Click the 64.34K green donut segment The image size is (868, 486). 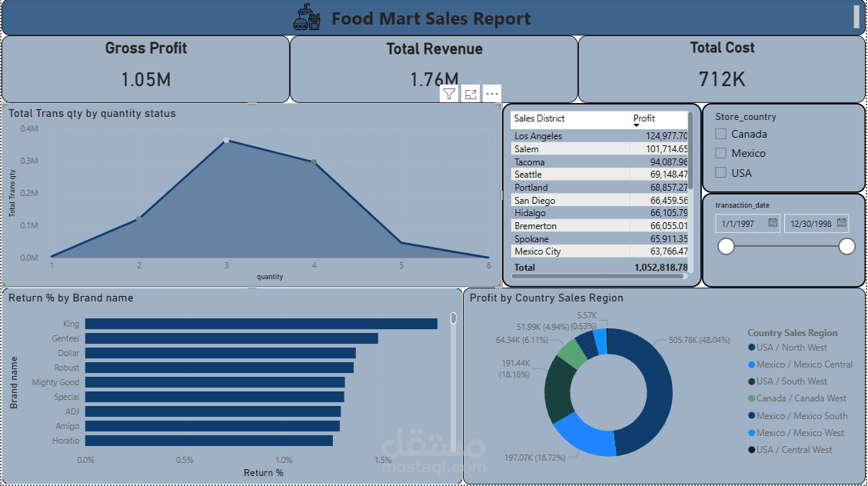pyautogui.click(x=573, y=353)
